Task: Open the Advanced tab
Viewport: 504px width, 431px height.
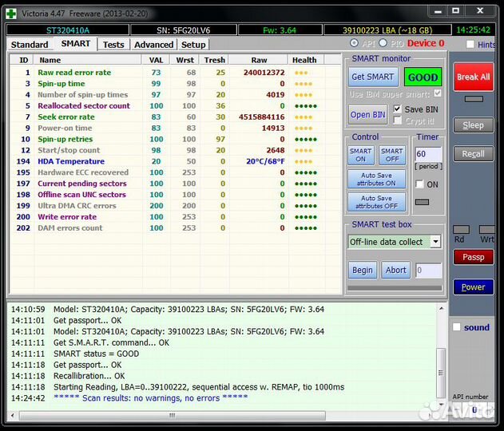Action: 153,45
